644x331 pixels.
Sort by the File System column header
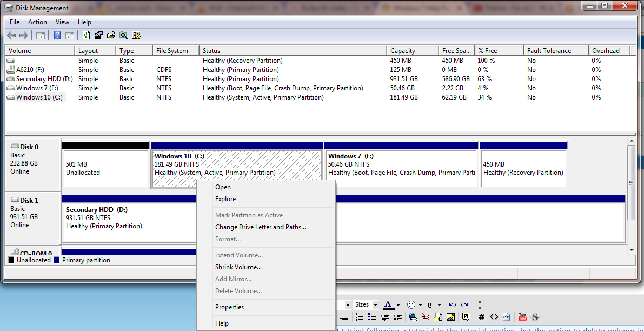click(176, 51)
